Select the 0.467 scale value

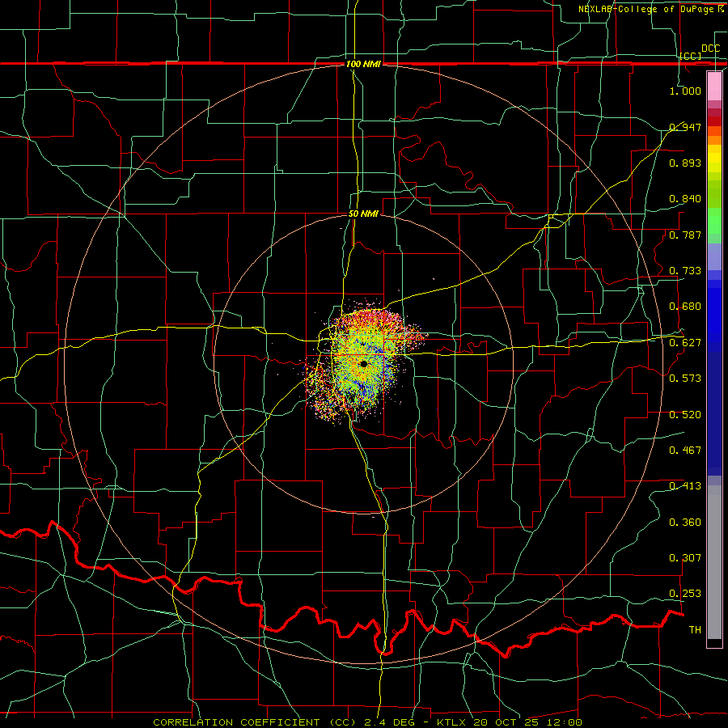click(x=685, y=451)
